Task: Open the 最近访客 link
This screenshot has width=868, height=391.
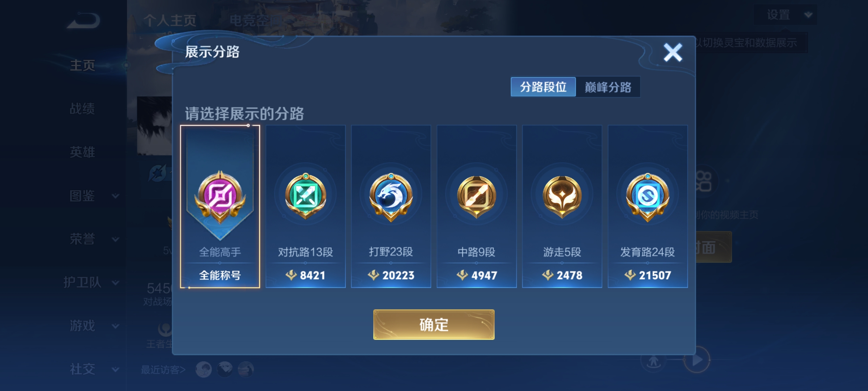Action: (x=163, y=370)
